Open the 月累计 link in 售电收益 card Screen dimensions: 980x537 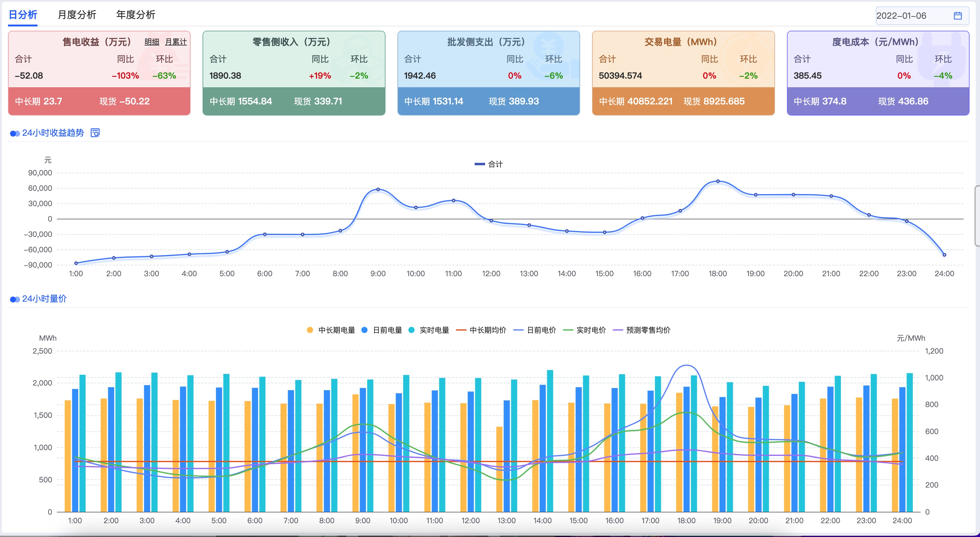click(176, 42)
